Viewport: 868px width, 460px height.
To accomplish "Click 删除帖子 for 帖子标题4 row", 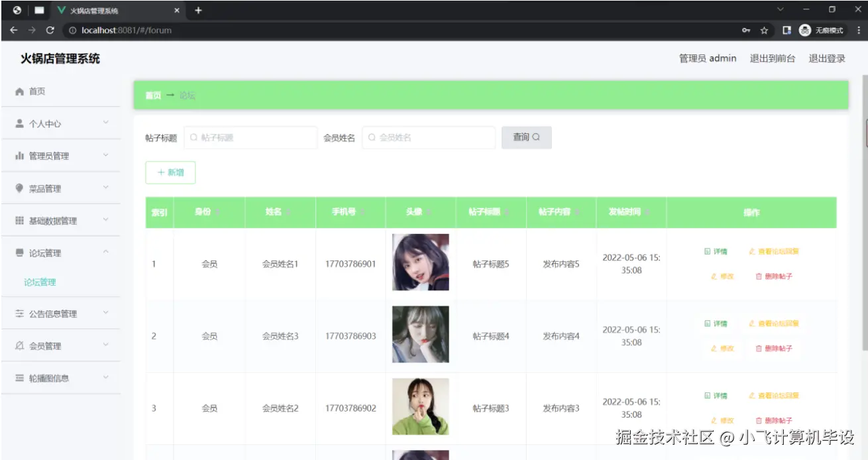I will coord(774,348).
